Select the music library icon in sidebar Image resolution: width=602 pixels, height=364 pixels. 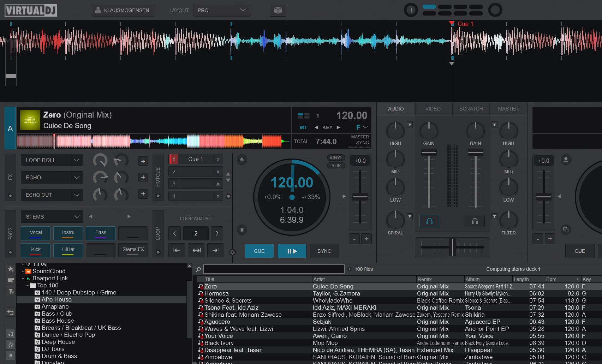(10, 333)
